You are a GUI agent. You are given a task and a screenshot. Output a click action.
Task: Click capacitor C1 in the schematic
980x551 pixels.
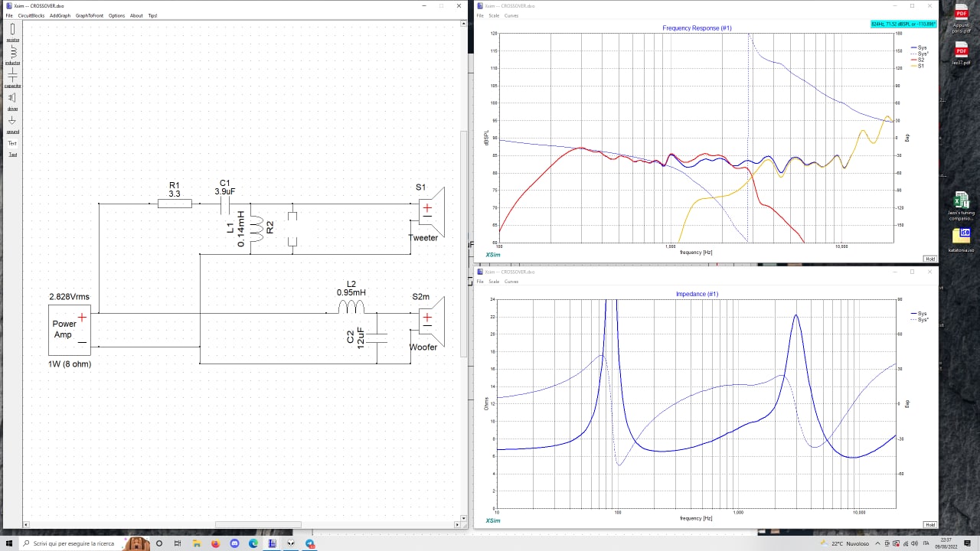[226, 204]
